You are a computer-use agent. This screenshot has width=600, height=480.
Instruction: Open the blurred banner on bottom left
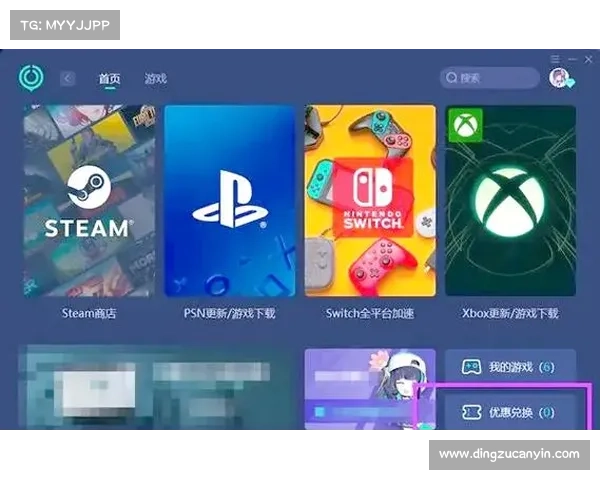tap(155, 387)
